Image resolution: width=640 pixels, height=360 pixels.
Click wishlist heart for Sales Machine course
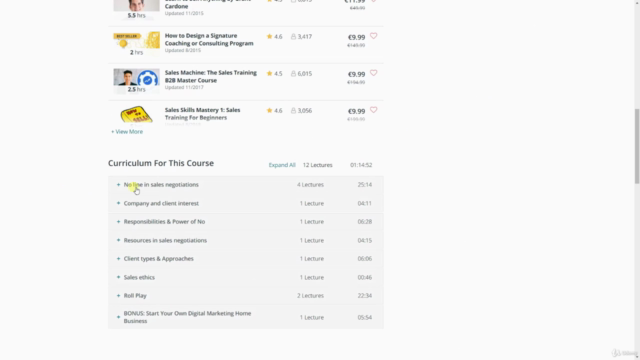point(373,73)
